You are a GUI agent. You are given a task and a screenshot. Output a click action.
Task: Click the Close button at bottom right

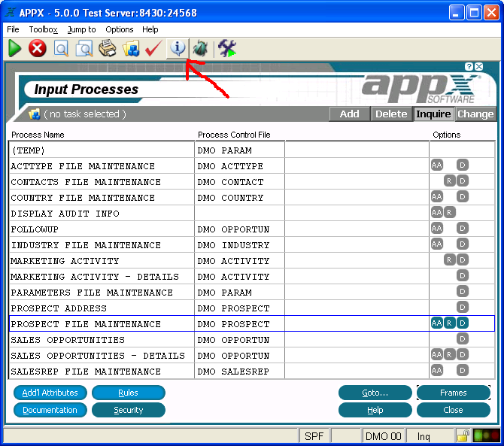[453, 410]
